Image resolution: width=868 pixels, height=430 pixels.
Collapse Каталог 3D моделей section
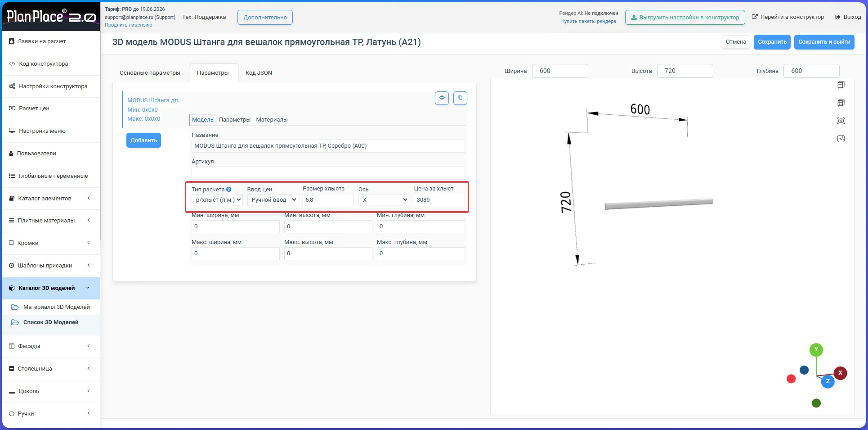(51, 288)
